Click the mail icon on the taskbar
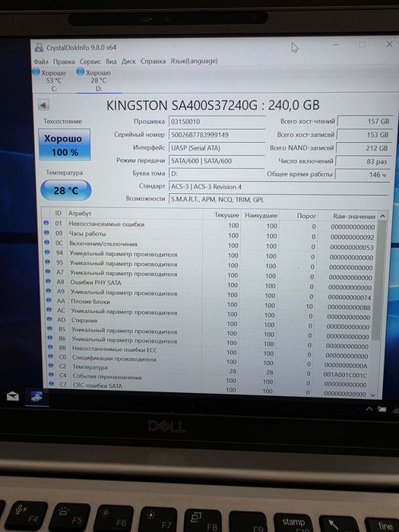The image size is (399, 532). point(13,396)
